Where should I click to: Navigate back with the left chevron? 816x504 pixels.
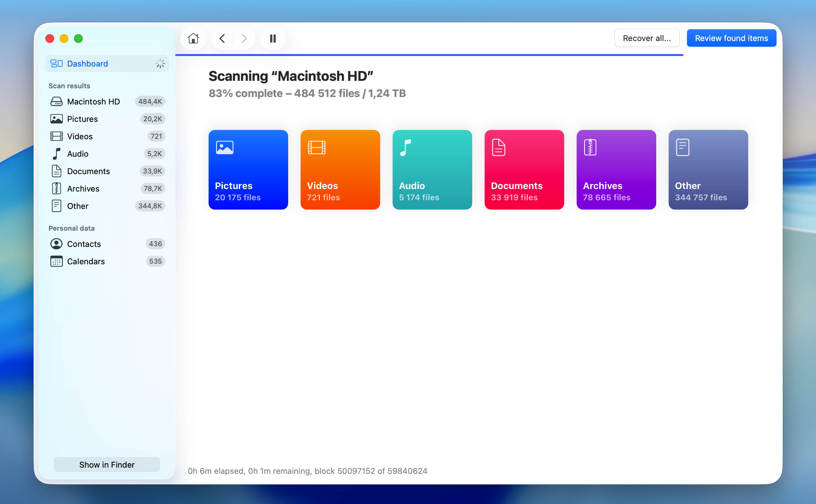coord(222,38)
